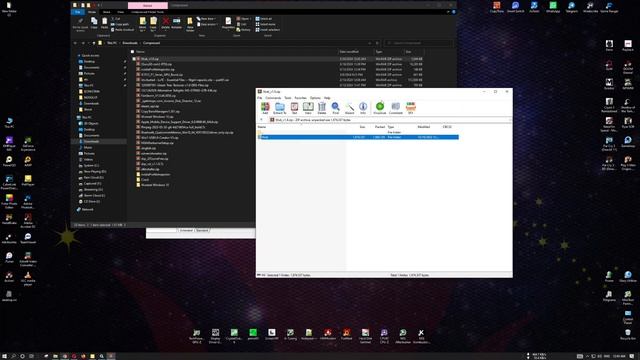Click Properties in Explorer ribbon
This screenshot has height=360, width=640.
(x=228, y=23)
